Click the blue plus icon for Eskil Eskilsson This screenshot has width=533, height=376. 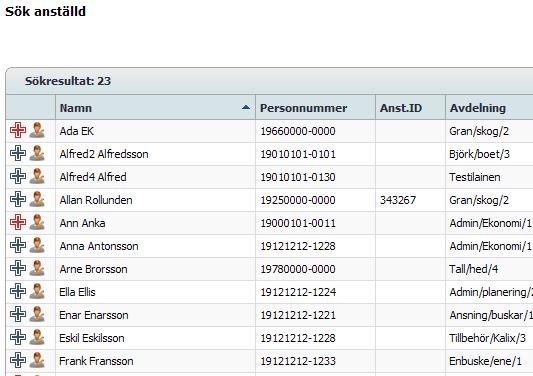(18, 338)
